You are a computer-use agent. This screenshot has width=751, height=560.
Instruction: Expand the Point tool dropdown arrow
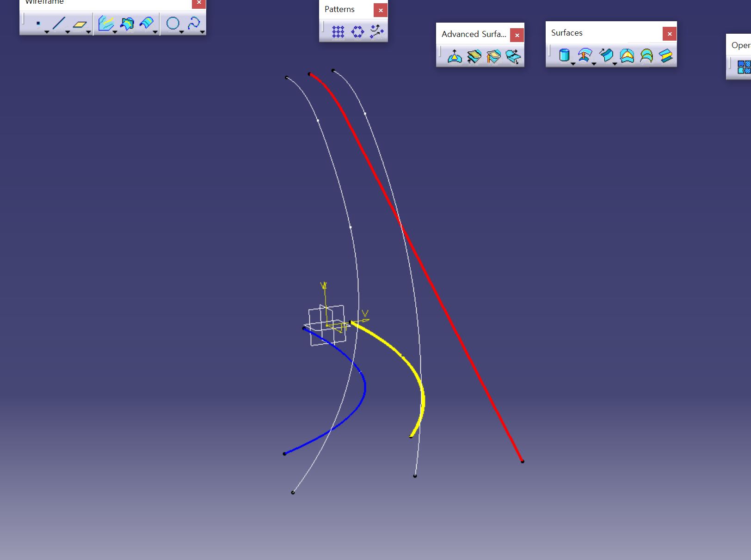coord(47,32)
